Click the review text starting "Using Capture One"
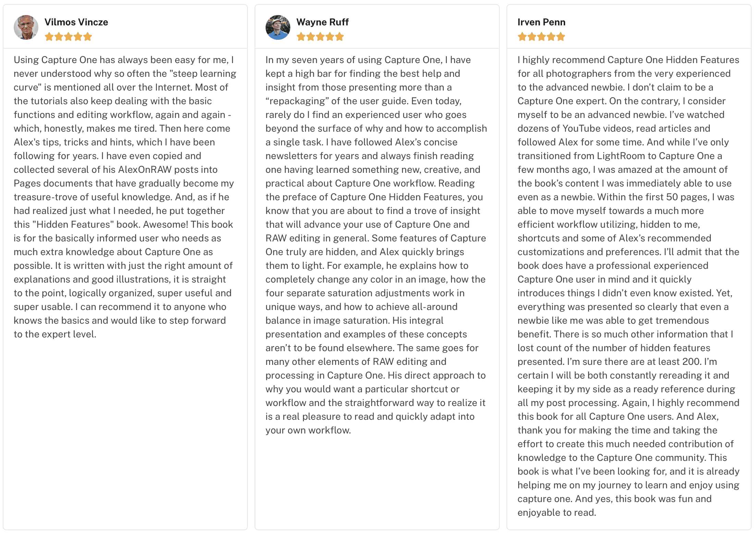 coord(125,197)
